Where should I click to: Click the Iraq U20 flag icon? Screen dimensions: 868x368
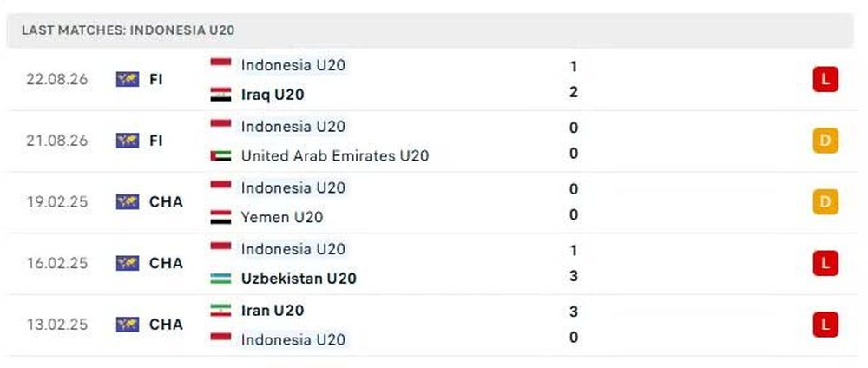(x=220, y=95)
